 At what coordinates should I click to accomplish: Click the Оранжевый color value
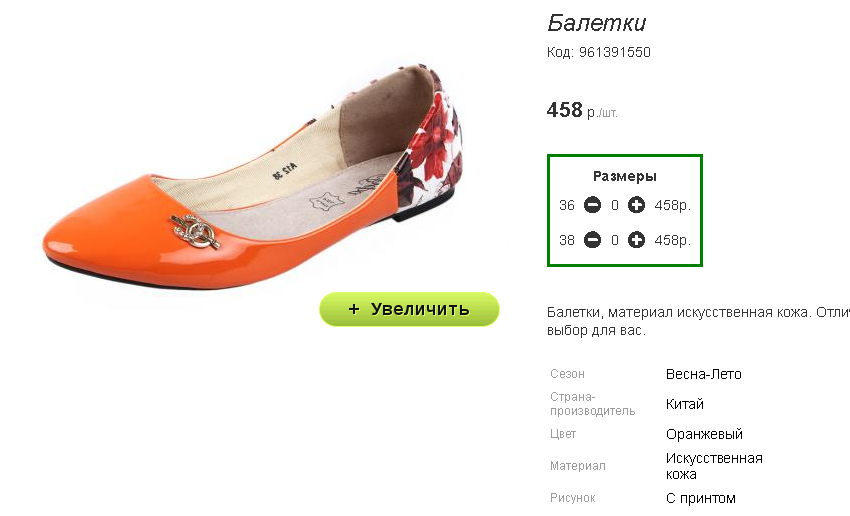click(704, 435)
